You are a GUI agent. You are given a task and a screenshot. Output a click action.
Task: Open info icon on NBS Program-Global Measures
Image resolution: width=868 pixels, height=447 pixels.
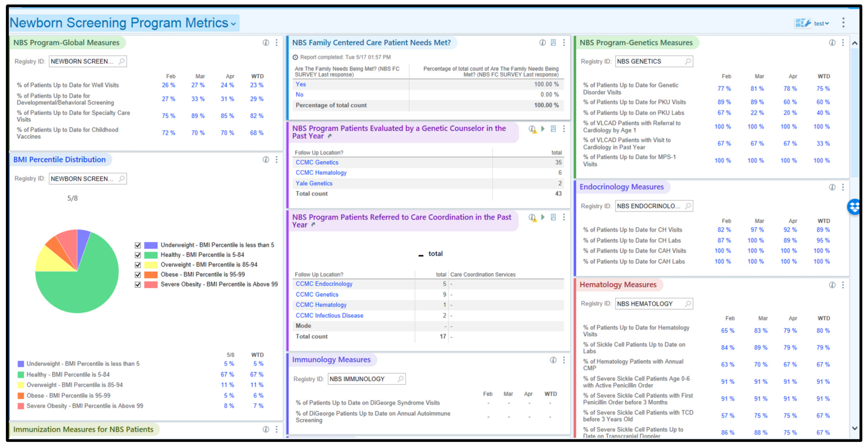(266, 42)
